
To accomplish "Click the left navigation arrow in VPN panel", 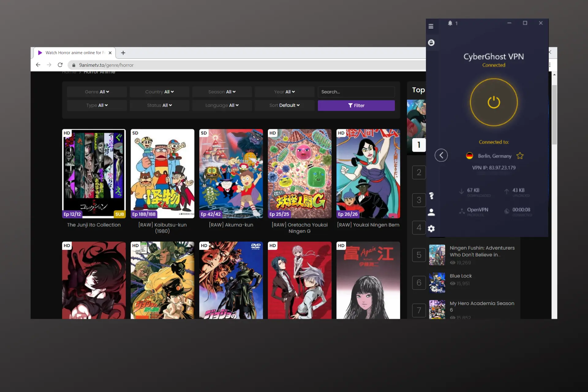I will tap(441, 155).
